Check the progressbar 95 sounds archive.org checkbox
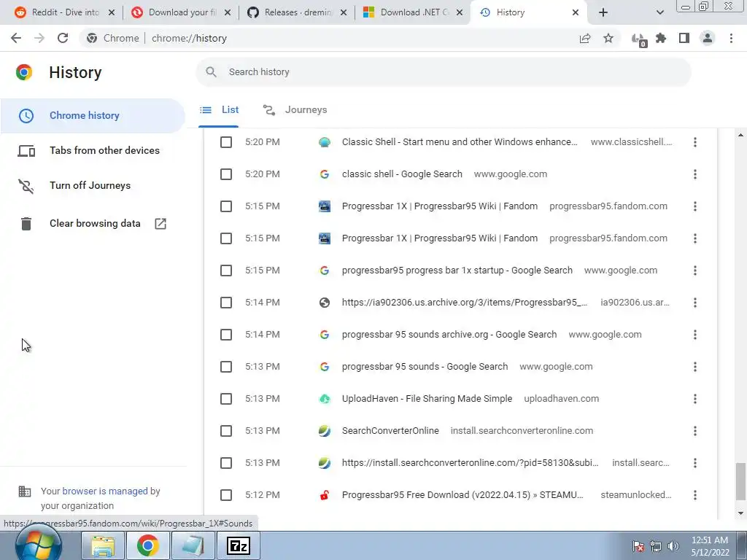747x560 pixels. [x=226, y=335]
